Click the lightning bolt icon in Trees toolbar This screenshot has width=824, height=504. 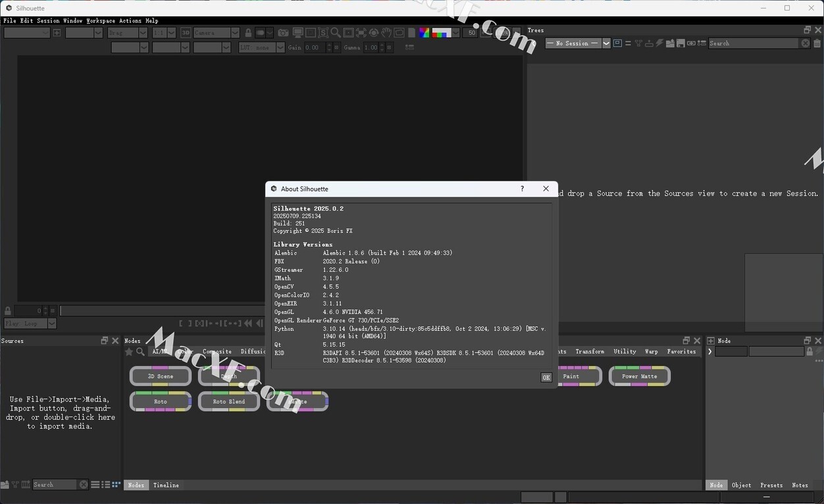click(659, 43)
